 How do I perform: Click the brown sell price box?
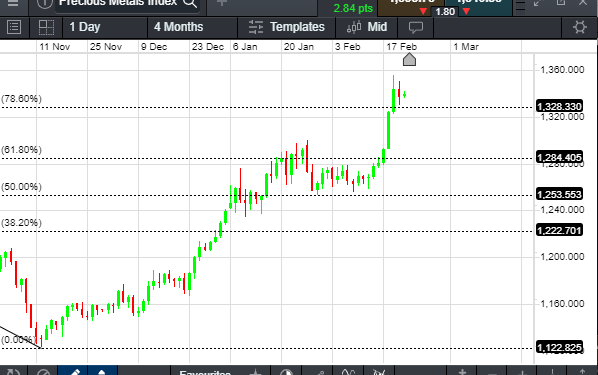[411, 7]
